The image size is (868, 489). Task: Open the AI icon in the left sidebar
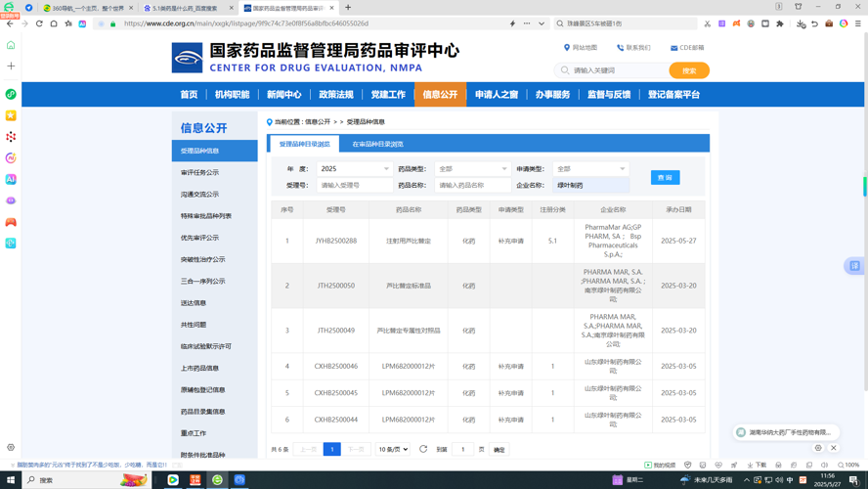coord(11,179)
